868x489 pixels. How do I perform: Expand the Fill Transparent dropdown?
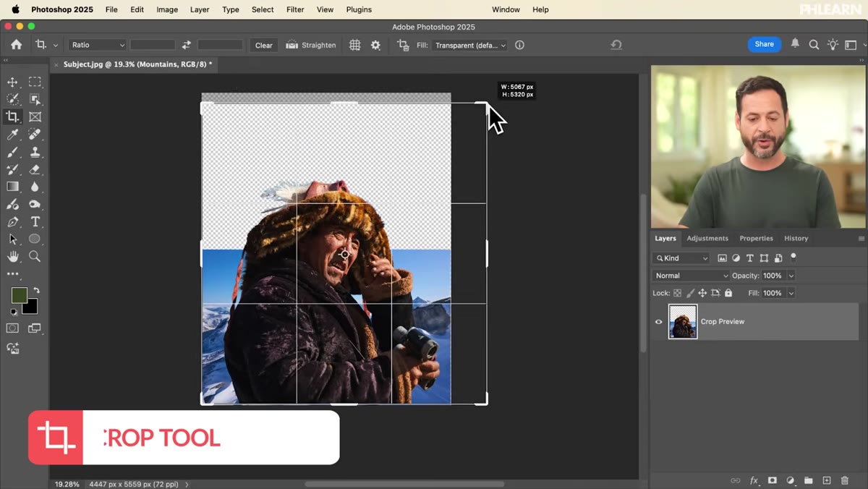(471, 45)
